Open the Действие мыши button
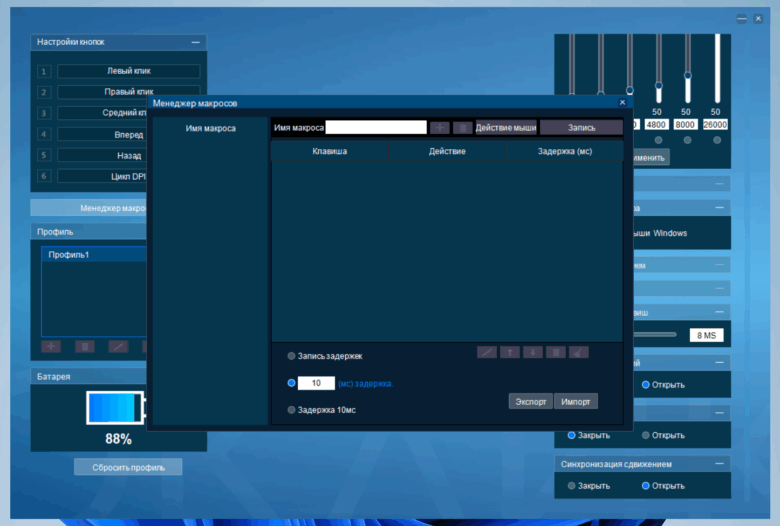This screenshot has width=780, height=526. 506,128
